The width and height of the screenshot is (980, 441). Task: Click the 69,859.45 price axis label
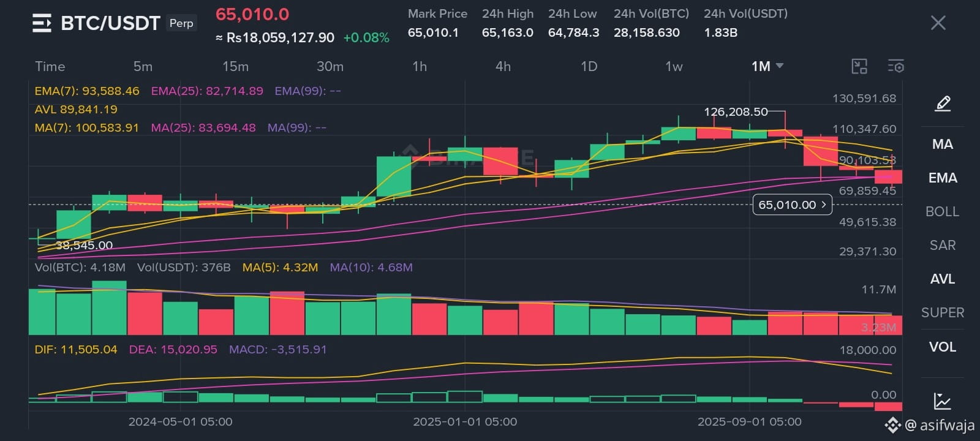pos(867,191)
